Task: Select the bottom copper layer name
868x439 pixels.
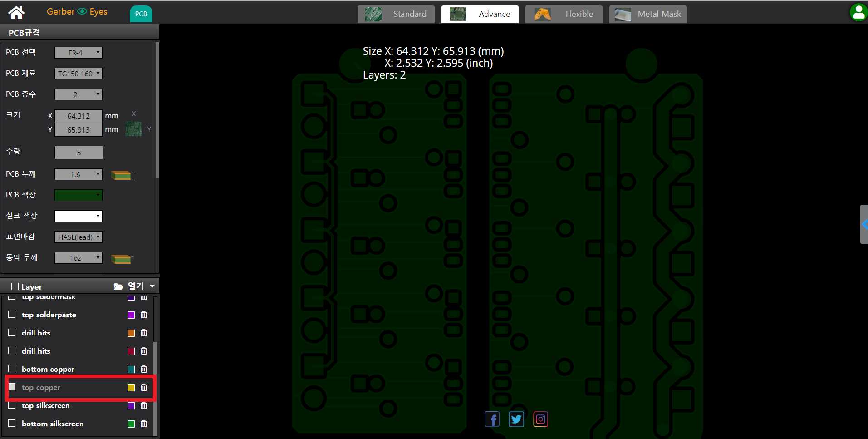Action: point(48,370)
